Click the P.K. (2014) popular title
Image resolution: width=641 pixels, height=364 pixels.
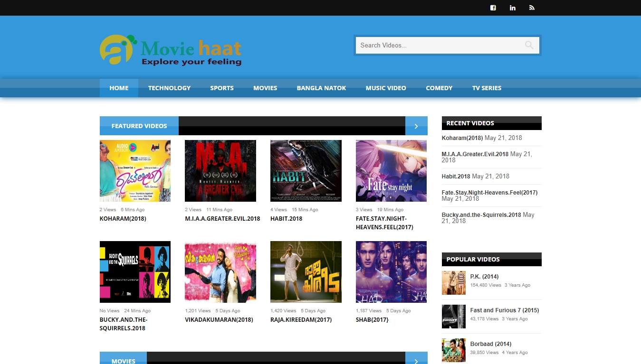click(485, 277)
